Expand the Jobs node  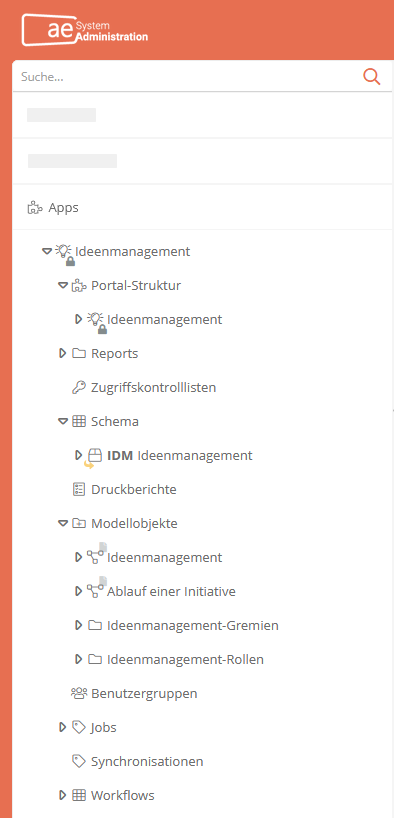[x=63, y=727]
